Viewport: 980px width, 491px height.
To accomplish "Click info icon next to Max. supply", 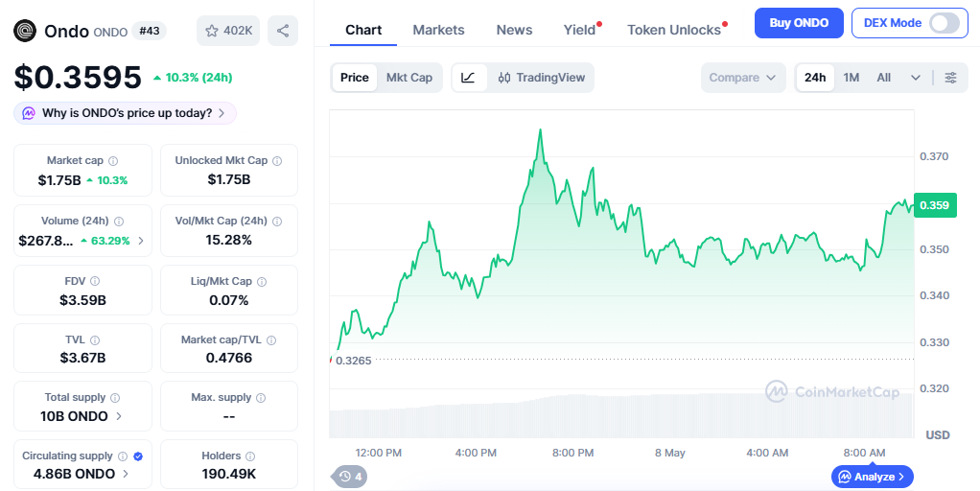I will [x=261, y=398].
